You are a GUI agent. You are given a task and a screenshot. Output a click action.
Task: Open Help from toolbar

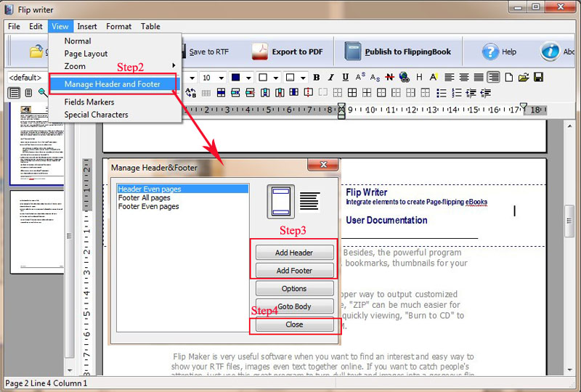tap(499, 52)
